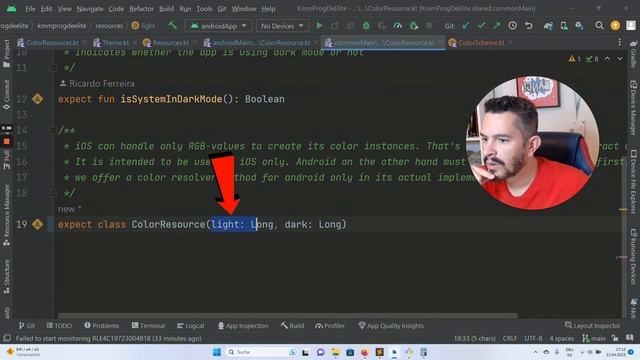Open the Gradle panel on right edge
Image resolution: width=640 pixels, height=360 pixels.
point(633,54)
